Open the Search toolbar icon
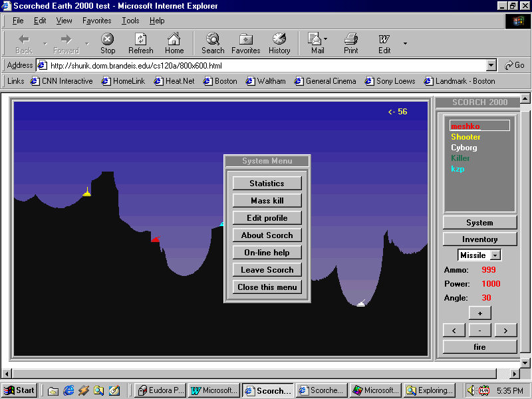This screenshot has height=399, width=532. click(x=213, y=40)
